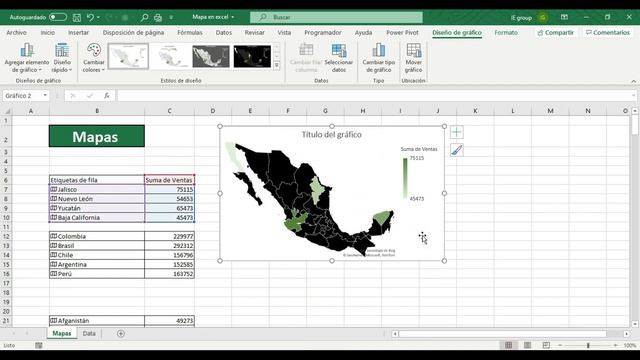Click the Suma de Ventas legend gradient bar
This screenshot has height=360, width=640.
(x=405, y=178)
